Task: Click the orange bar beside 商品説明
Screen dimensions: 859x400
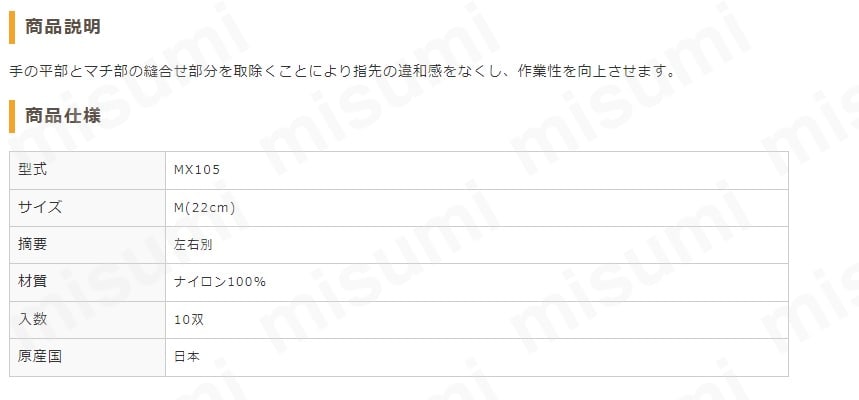Action: pos(12,27)
